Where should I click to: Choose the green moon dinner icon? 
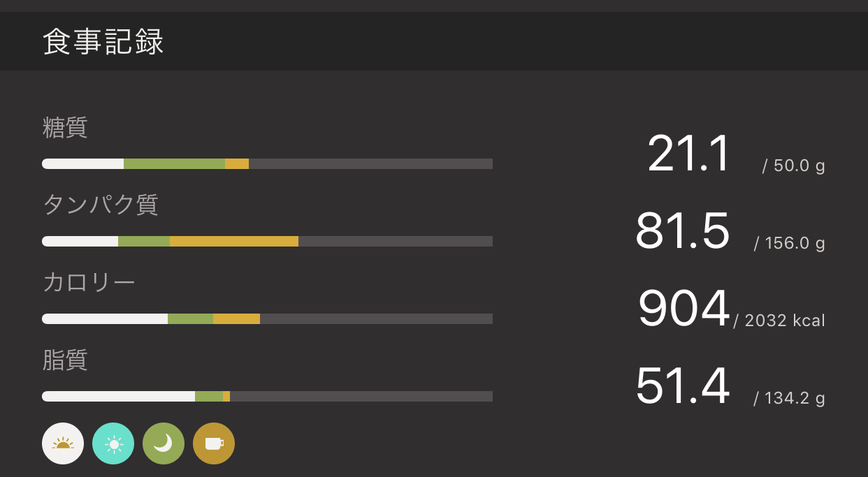pos(164,443)
